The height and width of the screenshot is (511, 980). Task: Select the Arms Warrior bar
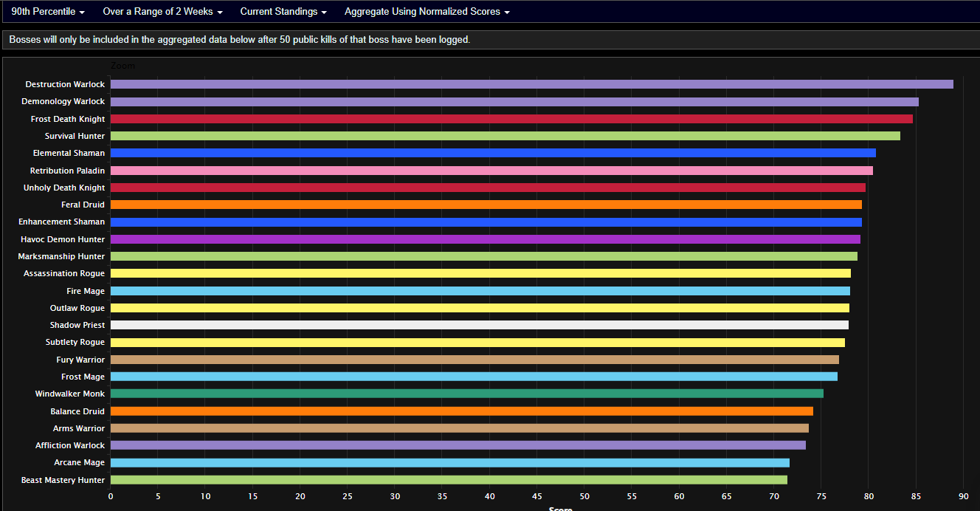460,428
